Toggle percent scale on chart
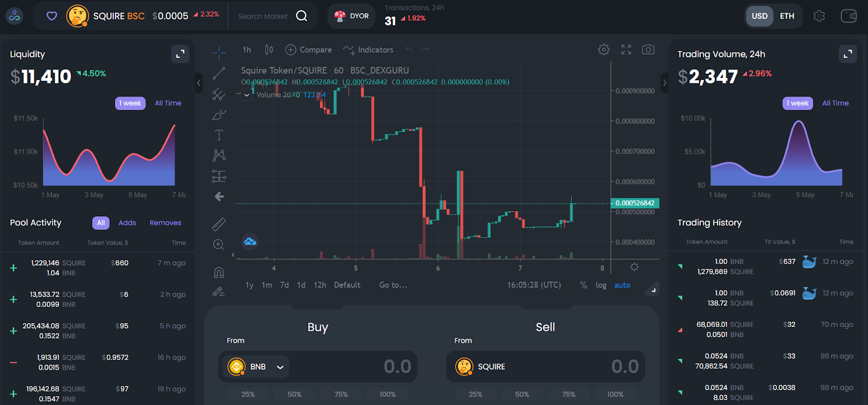 584,285
